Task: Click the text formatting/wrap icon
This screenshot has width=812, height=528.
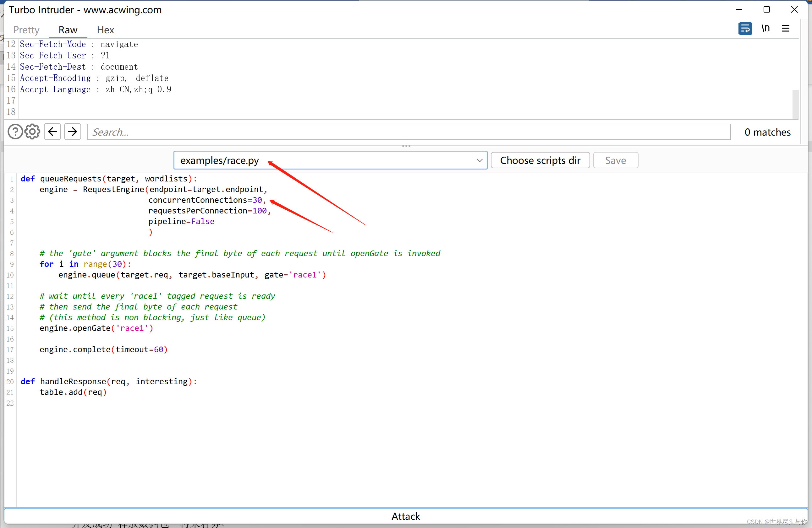Action: [x=744, y=28]
